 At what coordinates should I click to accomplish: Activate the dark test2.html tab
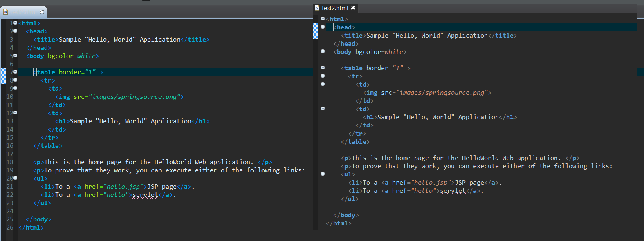click(334, 8)
